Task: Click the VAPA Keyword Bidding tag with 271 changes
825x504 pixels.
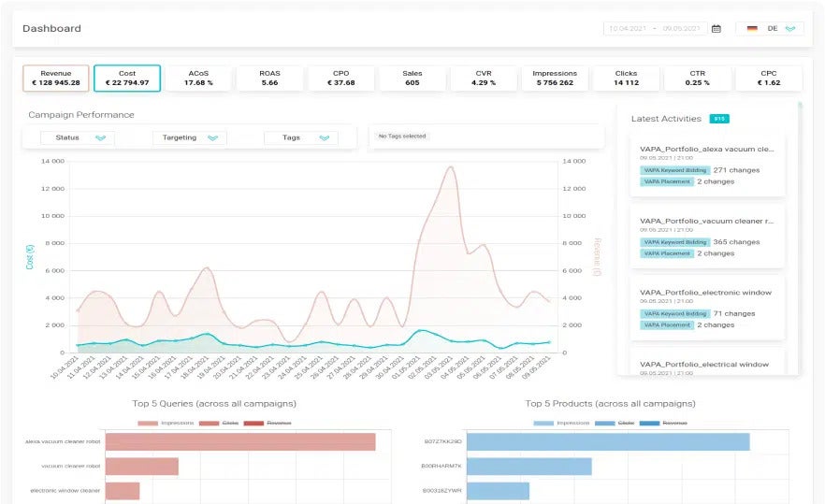Action: (674, 170)
